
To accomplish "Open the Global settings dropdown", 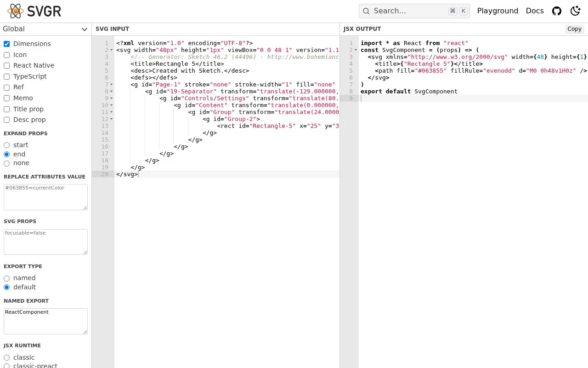I will [x=45, y=29].
